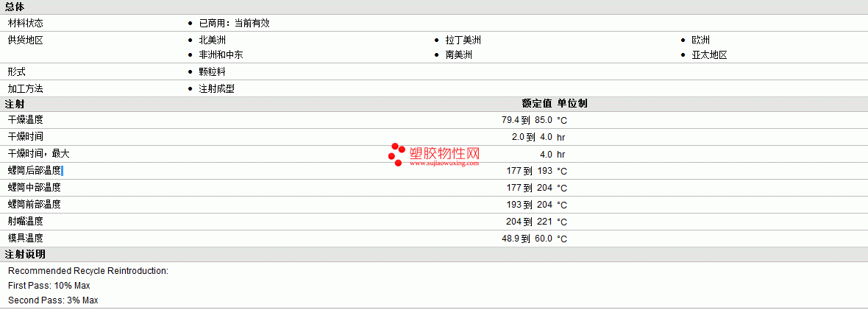Click the 注射说明 section header
Image resolution: width=868 pixels, height=310 pixels.
tap(25, 255)
